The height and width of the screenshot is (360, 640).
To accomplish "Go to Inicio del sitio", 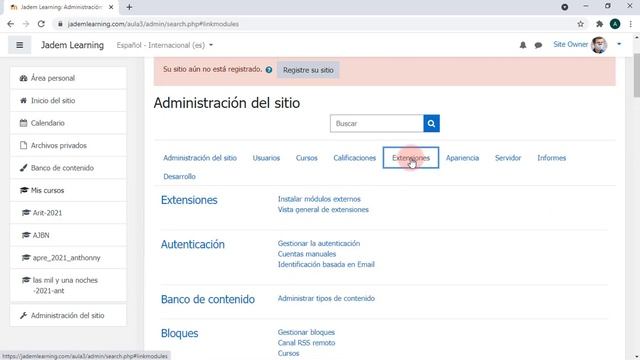I will click(x=68, y=100).
